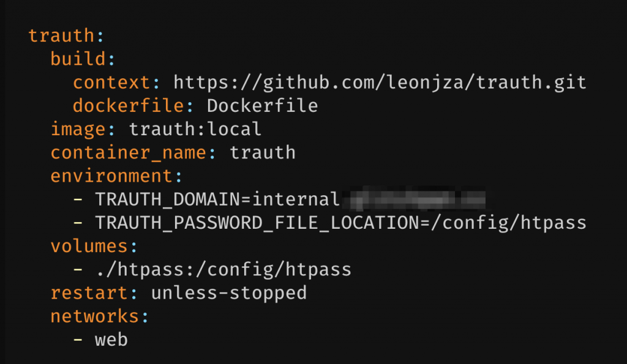The width and height of the screenshot is (627, 364).
Task: Click the trauth value after container_name
Action: (x=262, y=153)
